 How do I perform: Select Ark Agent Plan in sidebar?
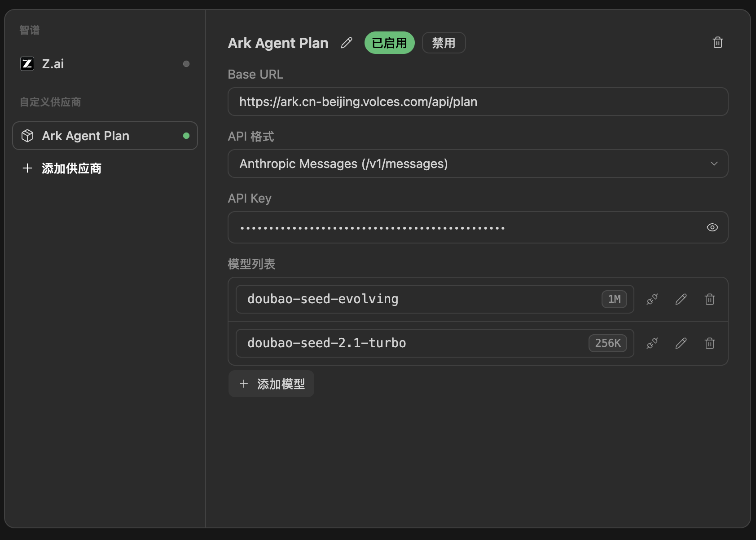coord(105,136)
